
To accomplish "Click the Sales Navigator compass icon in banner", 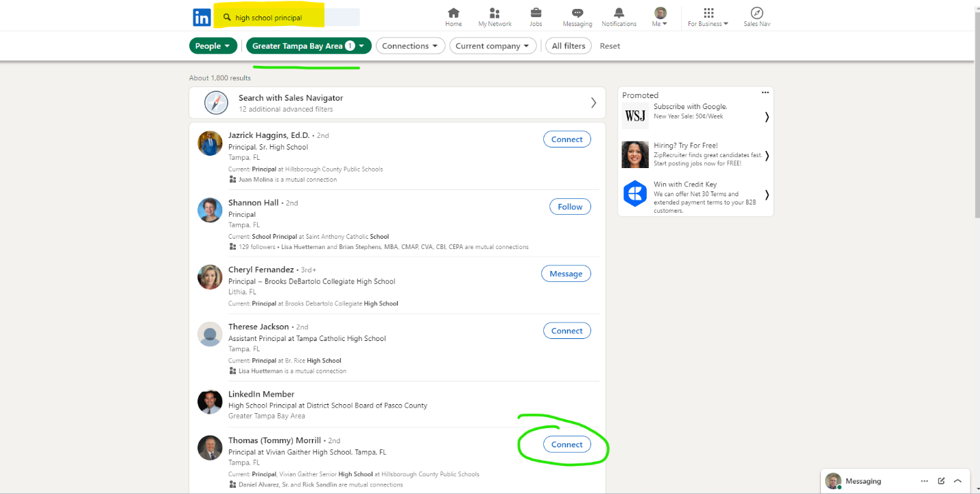I will click(x=216, y=103).
